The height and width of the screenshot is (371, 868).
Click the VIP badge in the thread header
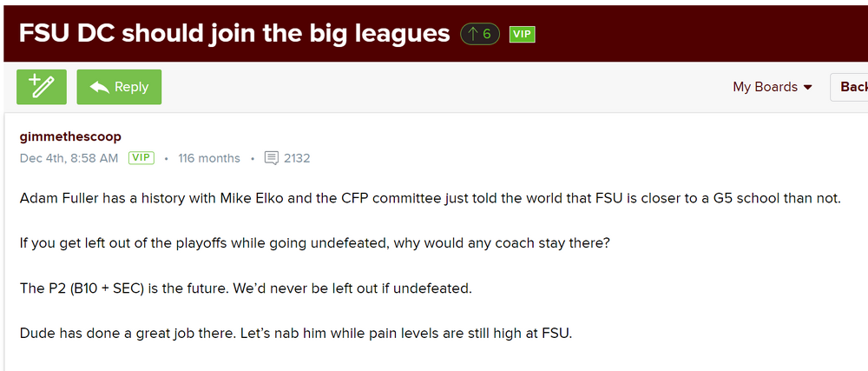coord(521,34)
